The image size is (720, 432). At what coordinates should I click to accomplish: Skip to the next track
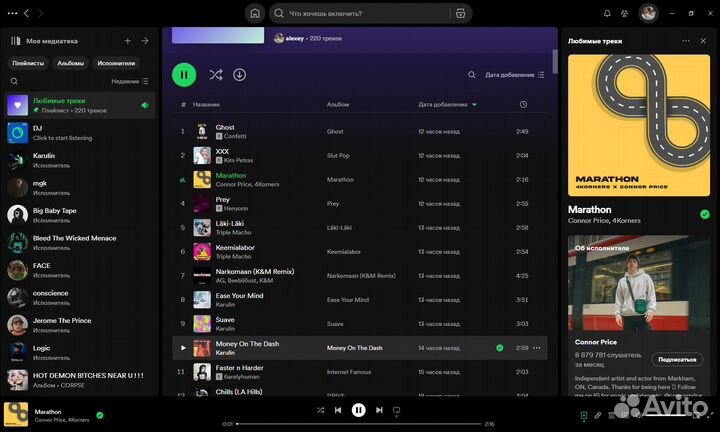(x=379, y=410)
